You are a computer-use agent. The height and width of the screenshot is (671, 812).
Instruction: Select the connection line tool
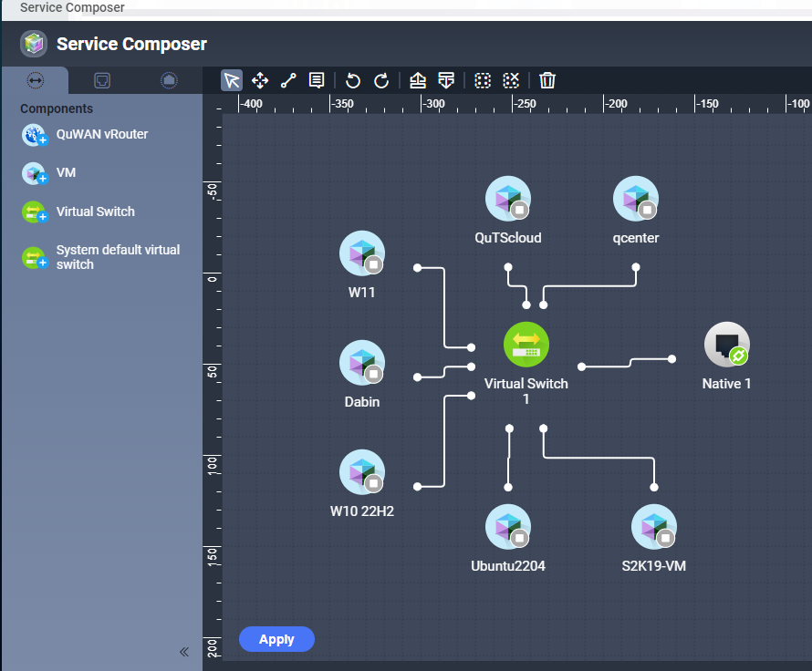(288, 81)
